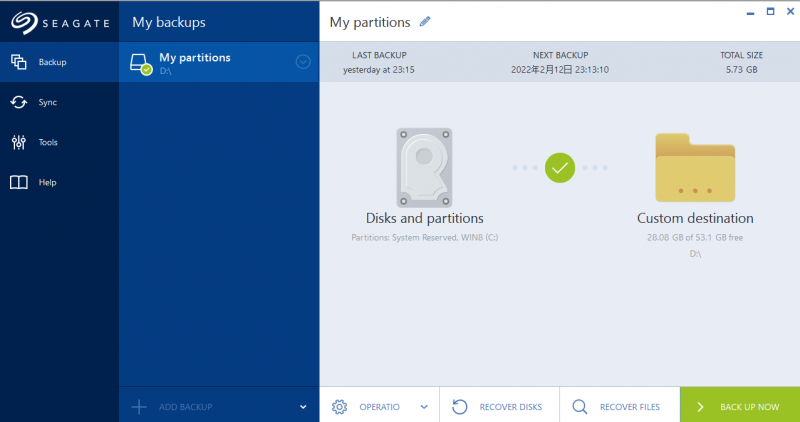
Task: Click the Seagate logo
Action: pyautogui.click(x=60, y=22)
